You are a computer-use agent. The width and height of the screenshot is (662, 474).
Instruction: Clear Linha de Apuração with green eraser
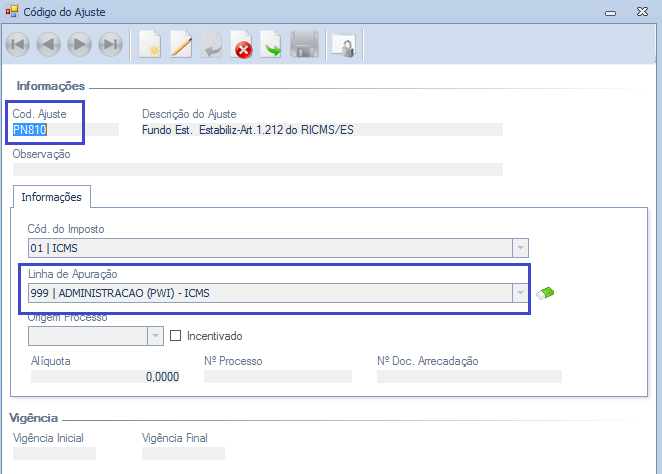(545, 293)
